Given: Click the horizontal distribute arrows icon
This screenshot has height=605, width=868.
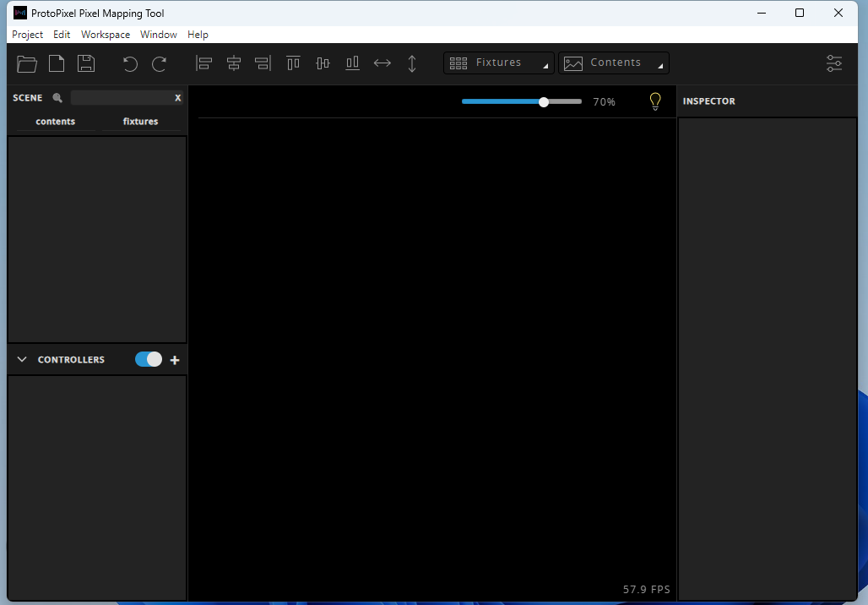Looking at the screenshot, I should (382, 63).
